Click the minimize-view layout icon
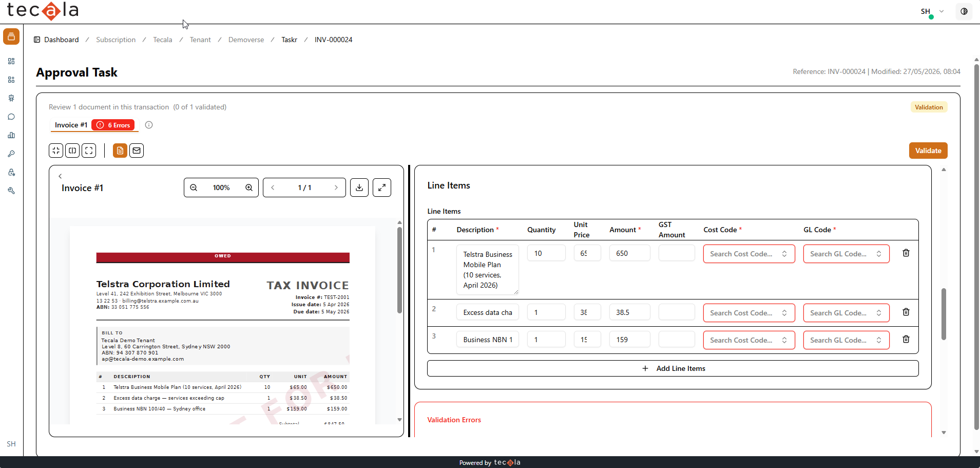 [x=56, y=151]
